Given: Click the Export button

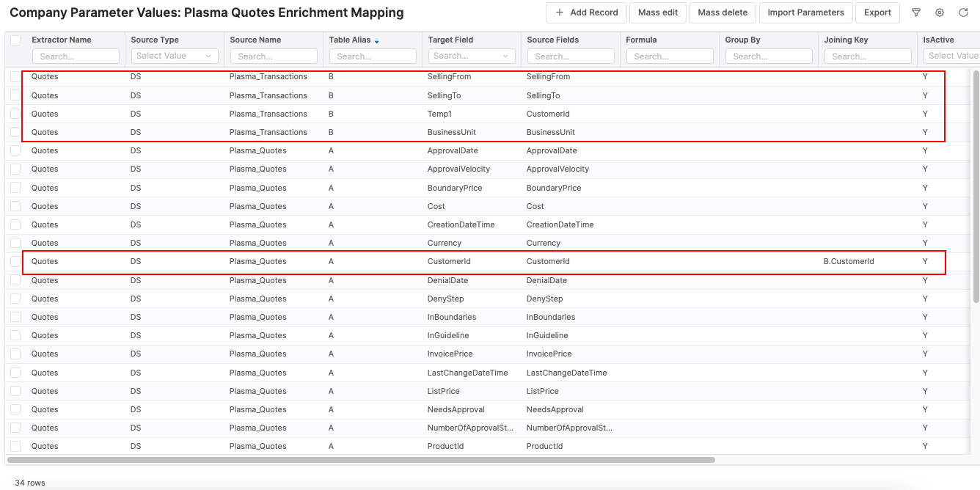Looking at the screenshot, I should (x=877, y=12).
